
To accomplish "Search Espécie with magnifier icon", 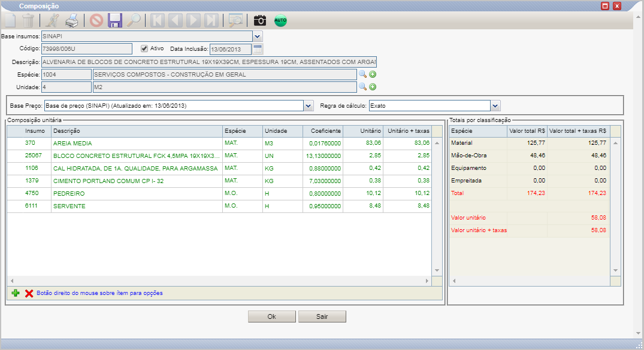I will tap(362, 74).
